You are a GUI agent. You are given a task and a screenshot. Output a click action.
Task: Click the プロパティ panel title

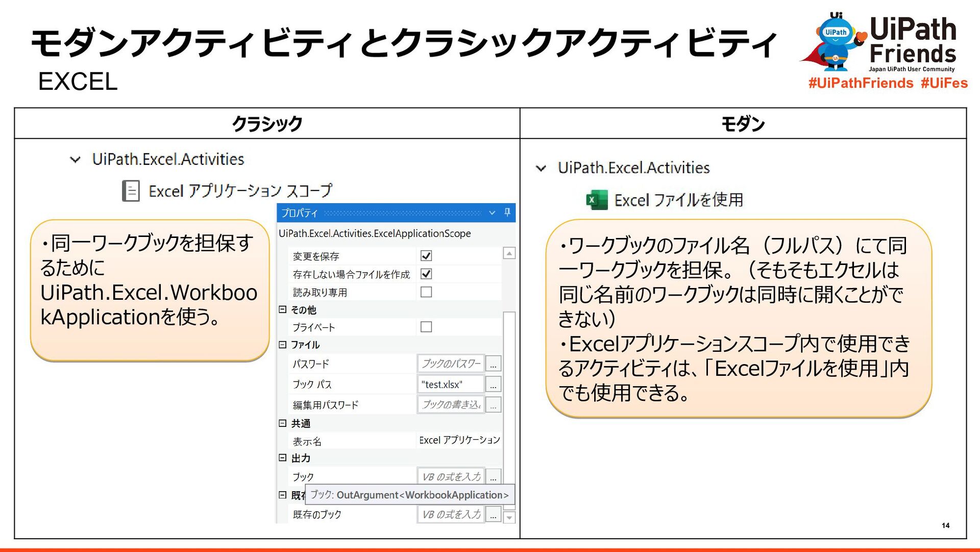(x=299, y=213)
